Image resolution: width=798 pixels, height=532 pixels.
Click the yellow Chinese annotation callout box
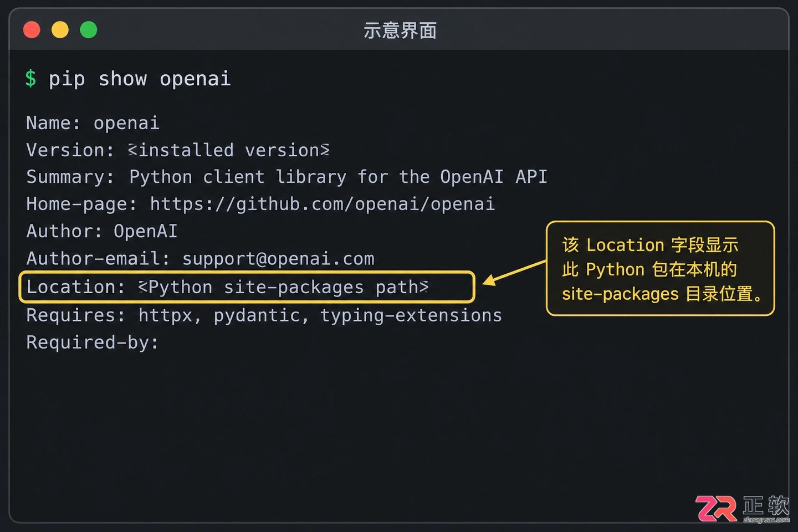[x=660, y=269]
